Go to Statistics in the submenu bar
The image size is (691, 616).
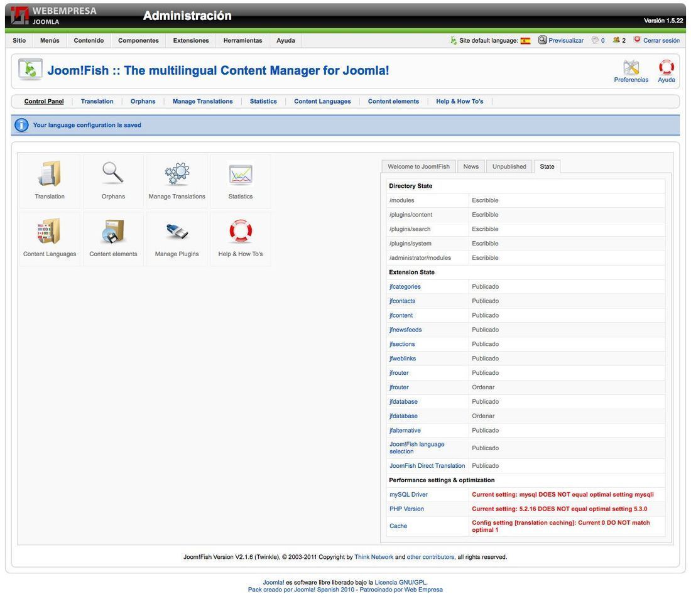pyautogui.click(x=263, y=101)
